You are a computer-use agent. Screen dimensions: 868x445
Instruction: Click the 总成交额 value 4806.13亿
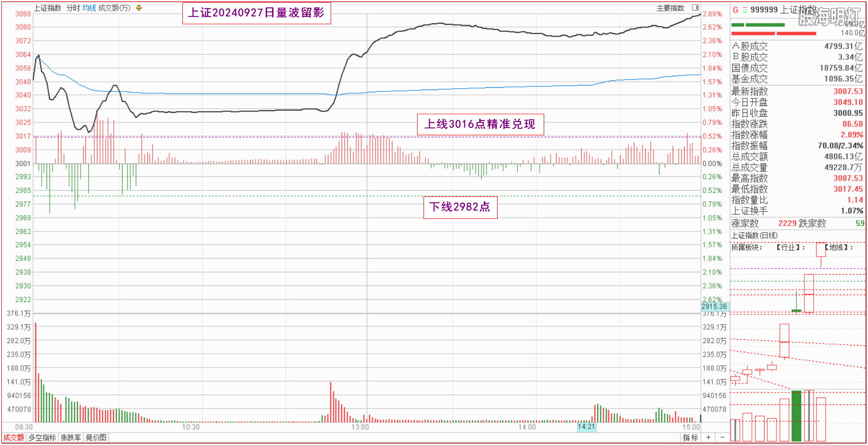pos(844,156)
